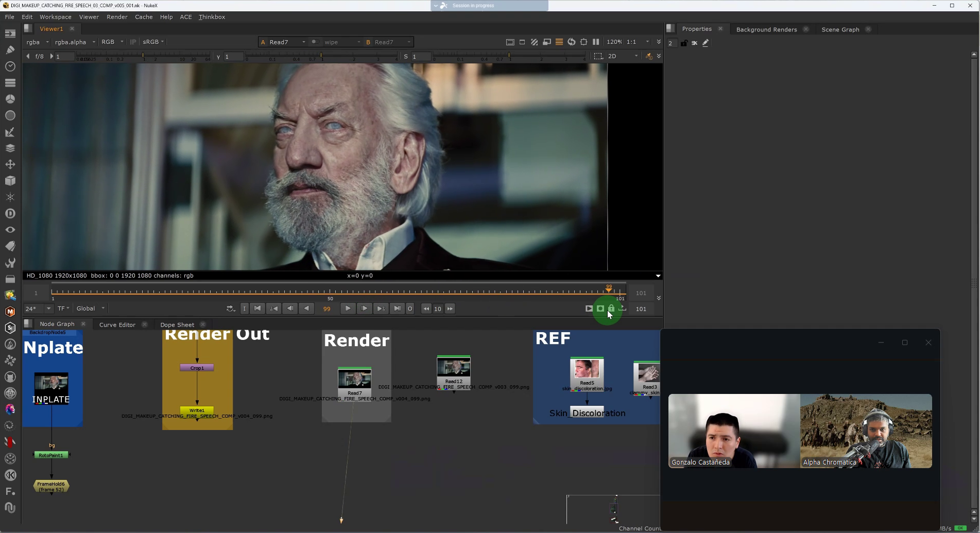Click the skip to first frame button
This screenshot has height=533, width=980.
coord(257,308)
